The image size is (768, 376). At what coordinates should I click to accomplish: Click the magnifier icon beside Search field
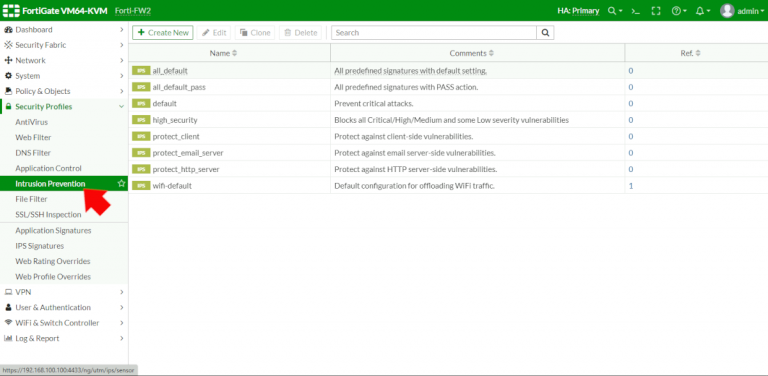pyautogui.click(x=545, y=33)
